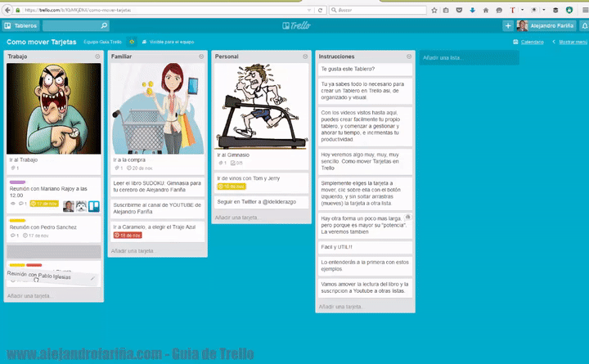Open Instrucciones list options menu
Image resolution: width=589 pixels, height=364 pixels.
(409, 56)
